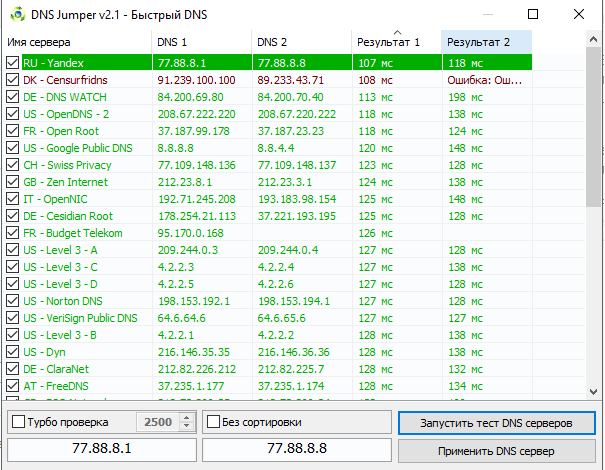Click the primary DNS field 77.88.8.1

[102, 449]
